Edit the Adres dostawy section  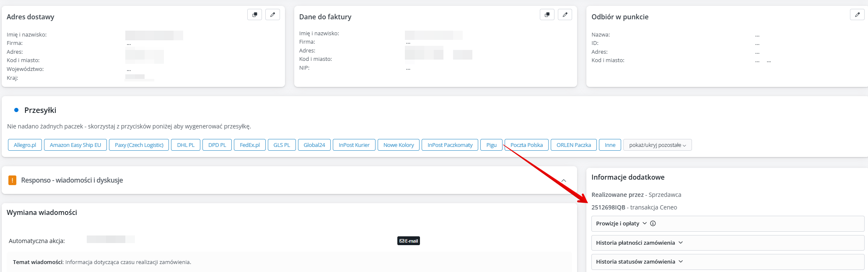coord(272,15)
